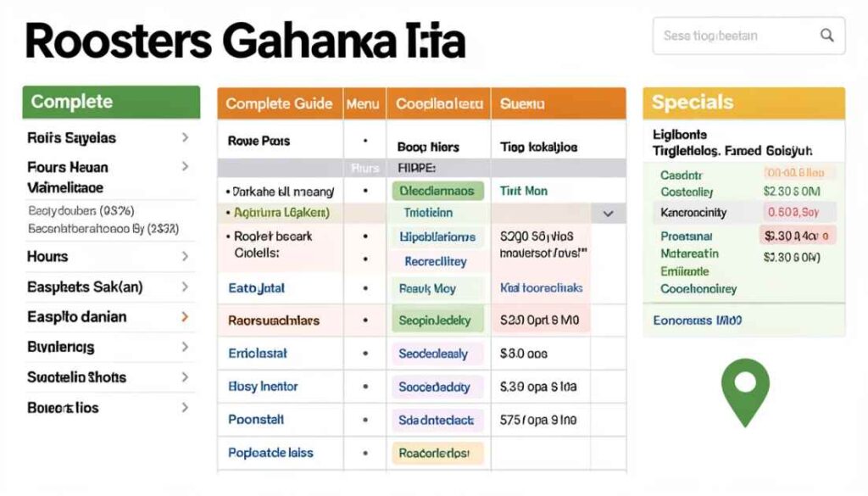Click the orange chevron beside Easpito danian

pos(185,317)
